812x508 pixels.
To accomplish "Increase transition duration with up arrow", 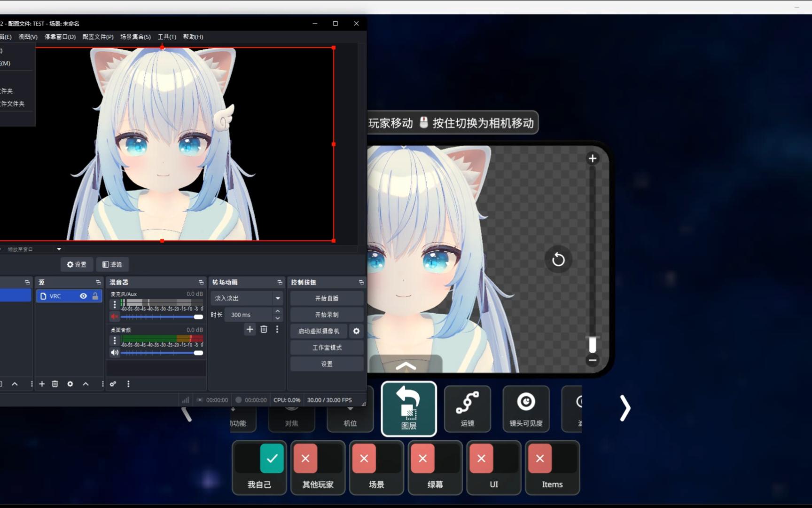I will click(278, 311).
